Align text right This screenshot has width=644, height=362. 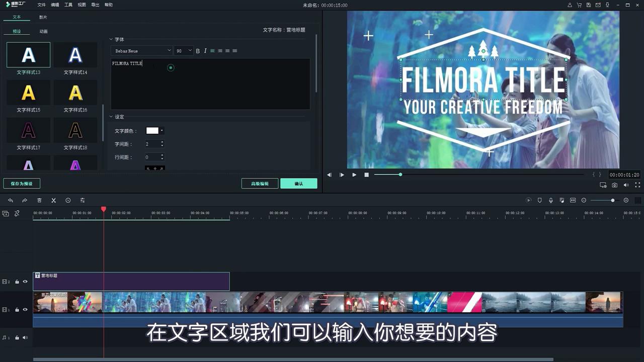[x=227, y=51]
